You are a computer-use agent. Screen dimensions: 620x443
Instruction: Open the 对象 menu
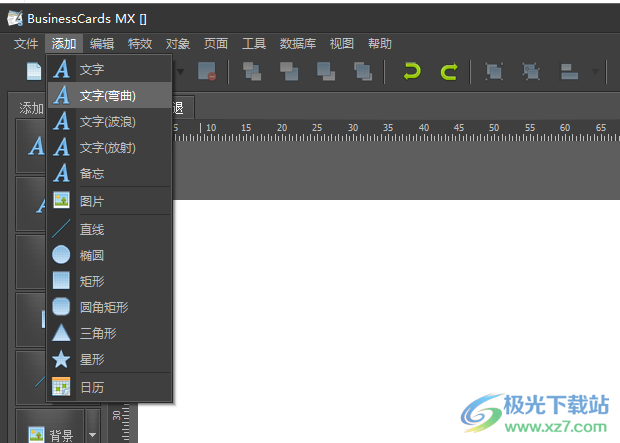pyautogui.click(x=178, y=44)
